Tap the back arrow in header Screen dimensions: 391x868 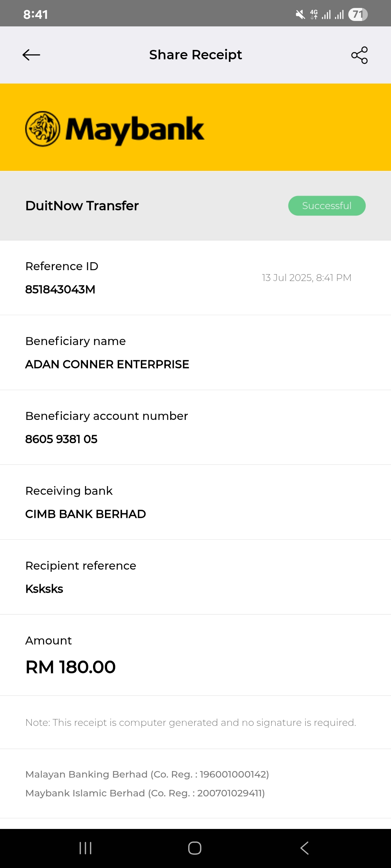coord(31,55)
